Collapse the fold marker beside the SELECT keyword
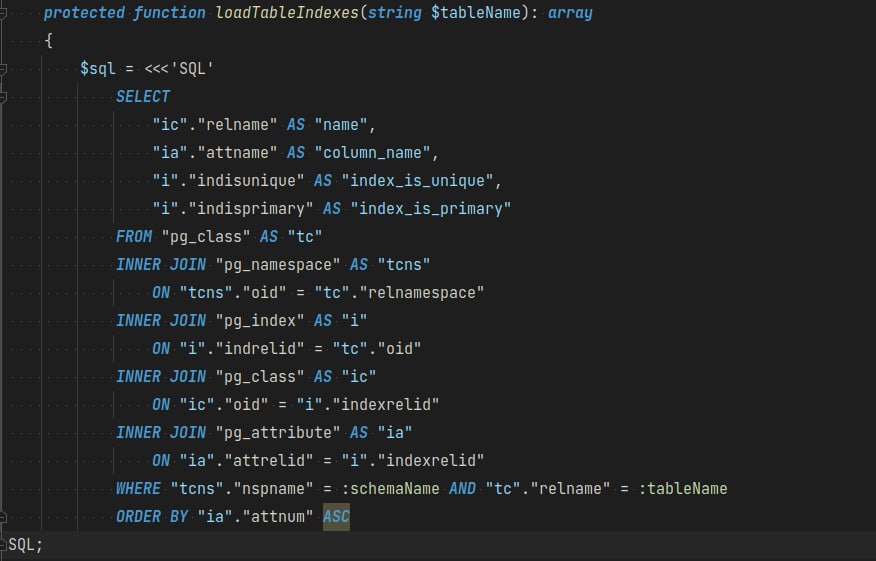 click(x=3, y=97)
